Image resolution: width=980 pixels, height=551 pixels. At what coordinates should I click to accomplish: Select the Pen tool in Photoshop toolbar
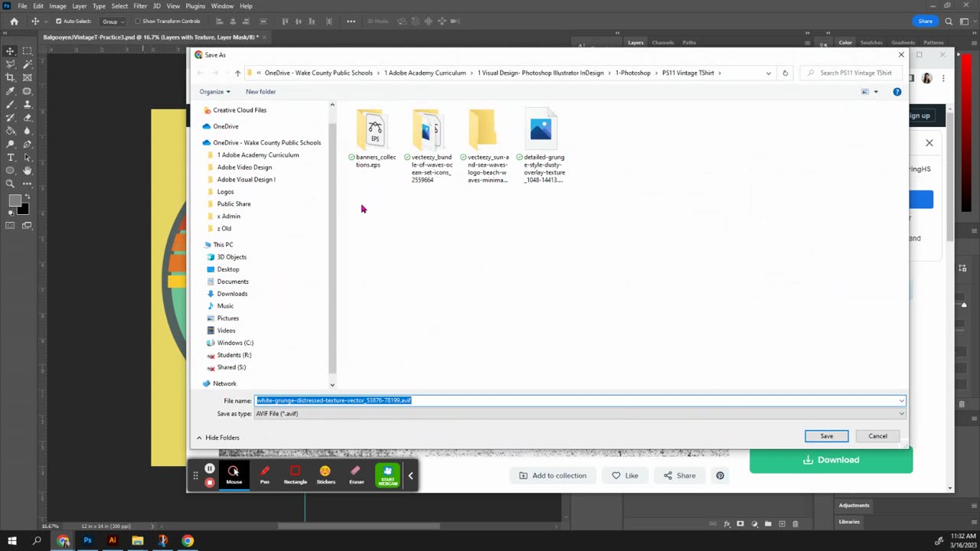[27, 144]
